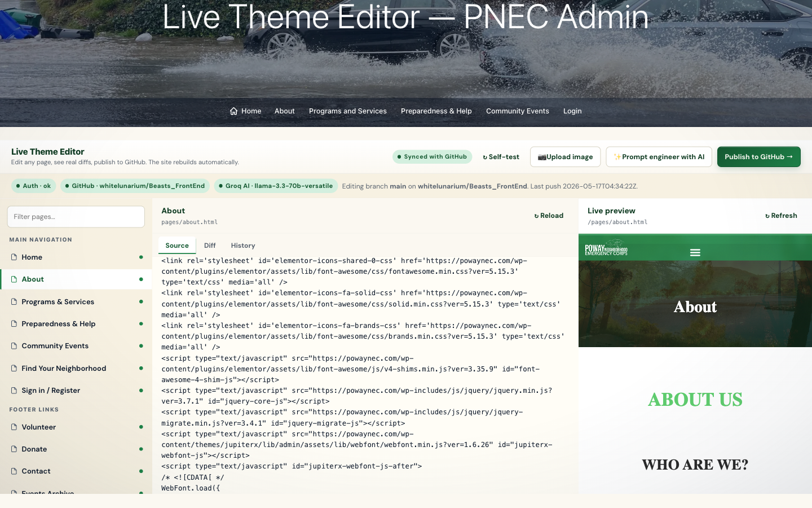Open Programs and Services in top navigation

(x=347, y=111)
